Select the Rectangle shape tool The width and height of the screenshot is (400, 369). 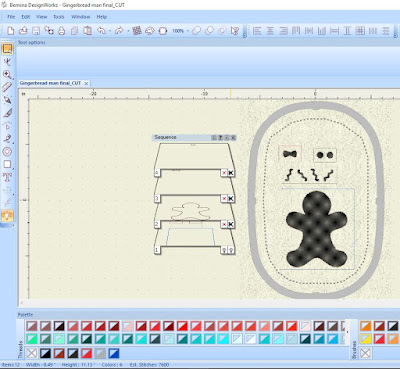[x=7, y=164]
